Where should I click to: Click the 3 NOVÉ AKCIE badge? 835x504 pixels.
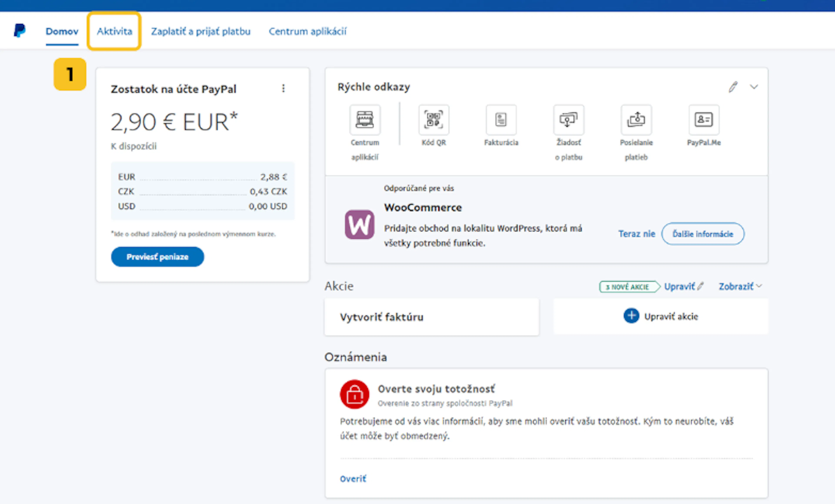click(629, 287)
